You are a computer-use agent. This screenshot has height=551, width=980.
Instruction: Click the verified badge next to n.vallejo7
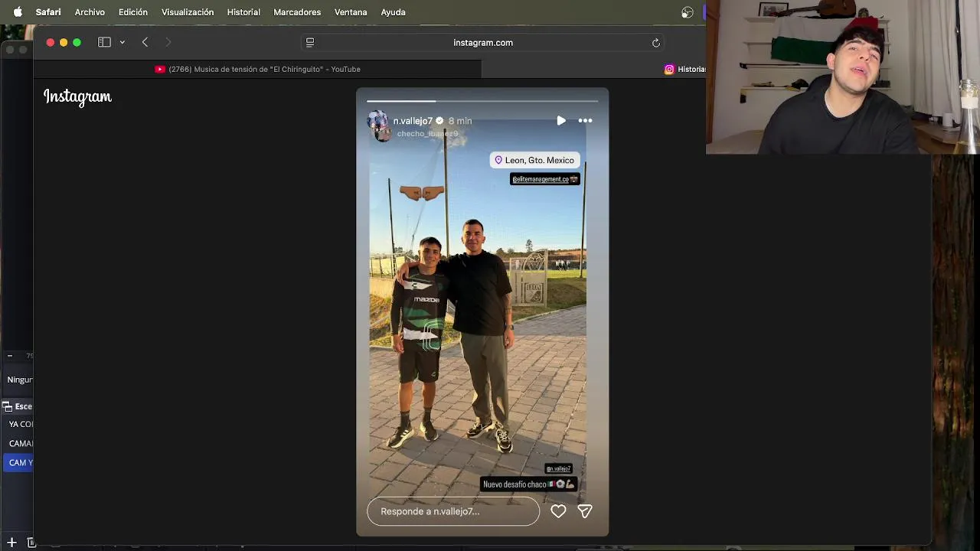pyautogui.click(x=439, y=121)
